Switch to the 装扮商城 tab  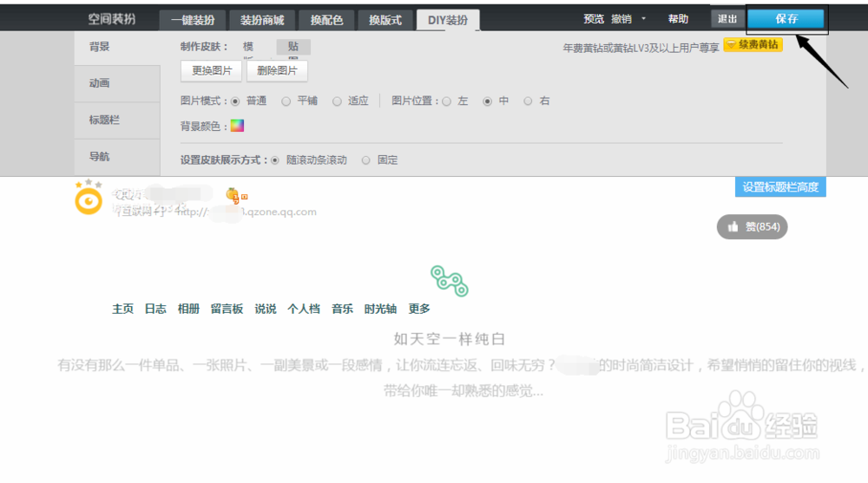[262, 21]
